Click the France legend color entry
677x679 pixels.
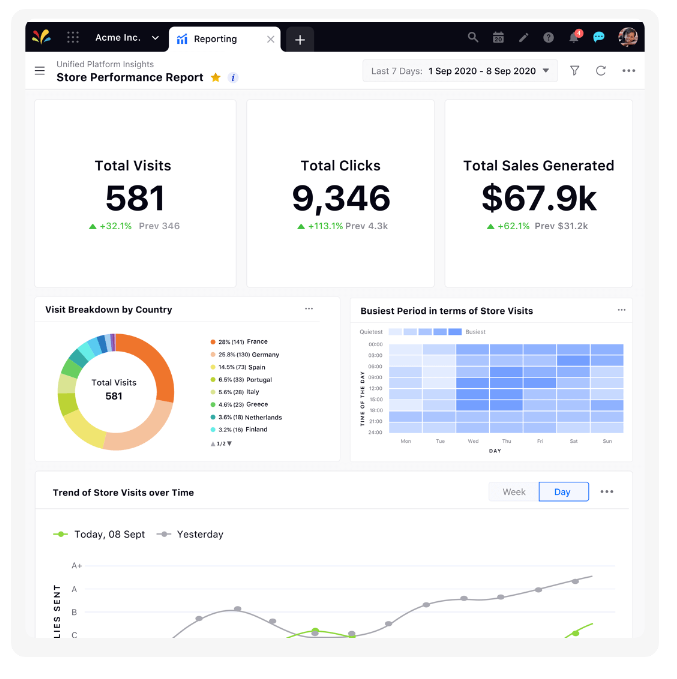tap(214, 342)
